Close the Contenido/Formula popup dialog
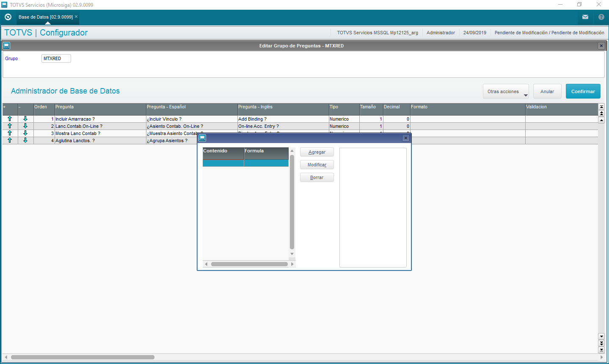The image size is (609, 364). tap(405, 138)
